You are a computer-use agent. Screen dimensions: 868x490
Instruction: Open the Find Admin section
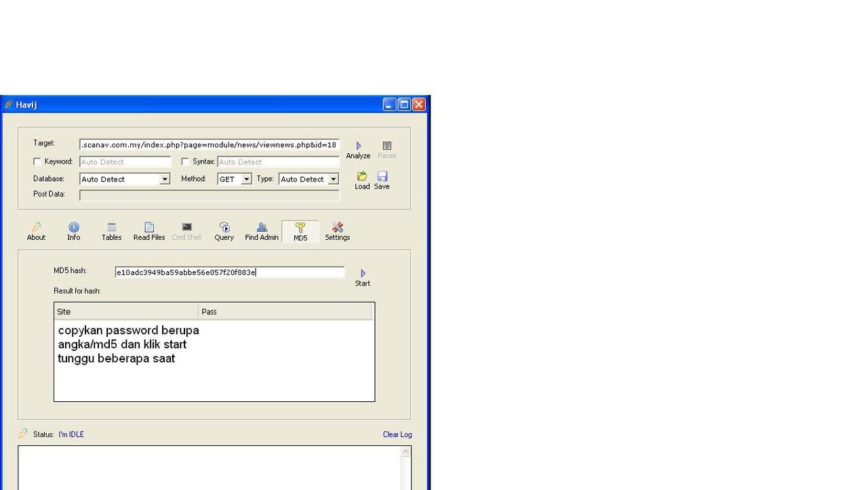click(262, 231)
